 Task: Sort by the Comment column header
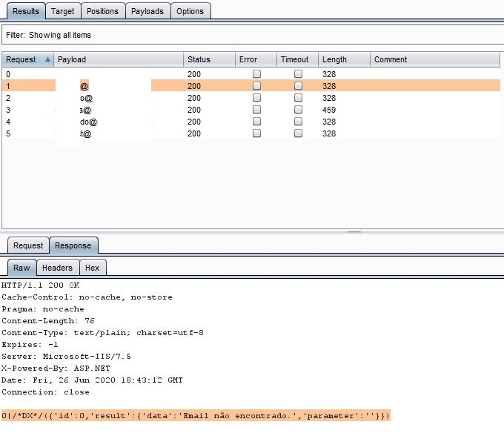[435, 59]
